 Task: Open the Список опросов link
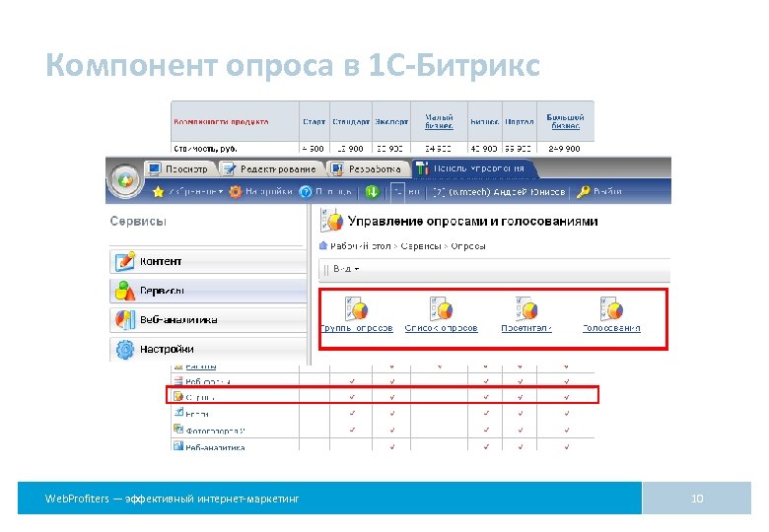[441, 328]
